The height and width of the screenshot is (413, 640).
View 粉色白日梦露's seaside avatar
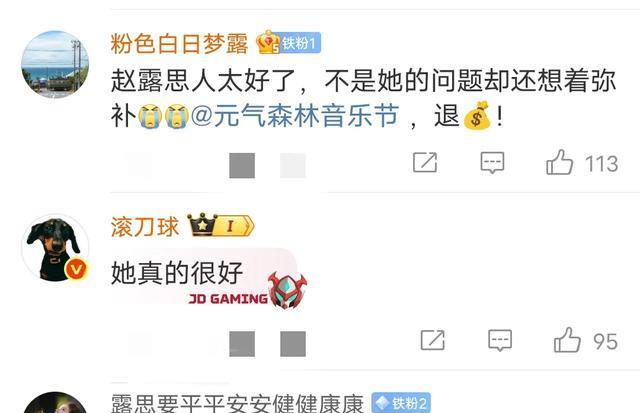click(55, 64)
